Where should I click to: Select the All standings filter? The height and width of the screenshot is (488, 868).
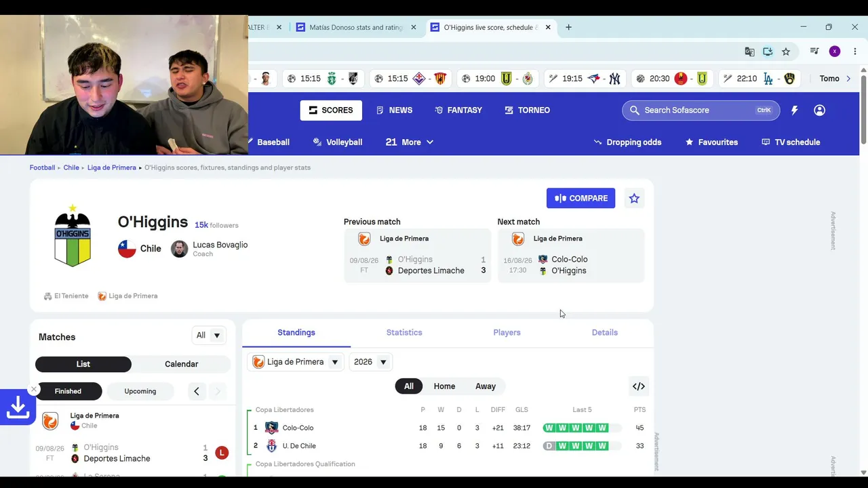point(409,386)
